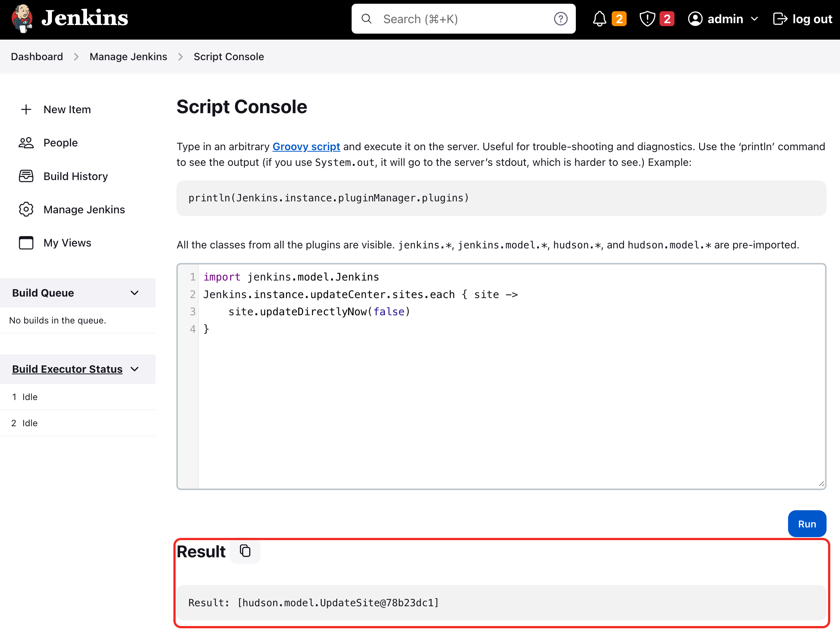Click the println example code block

(x=501, y=198)
